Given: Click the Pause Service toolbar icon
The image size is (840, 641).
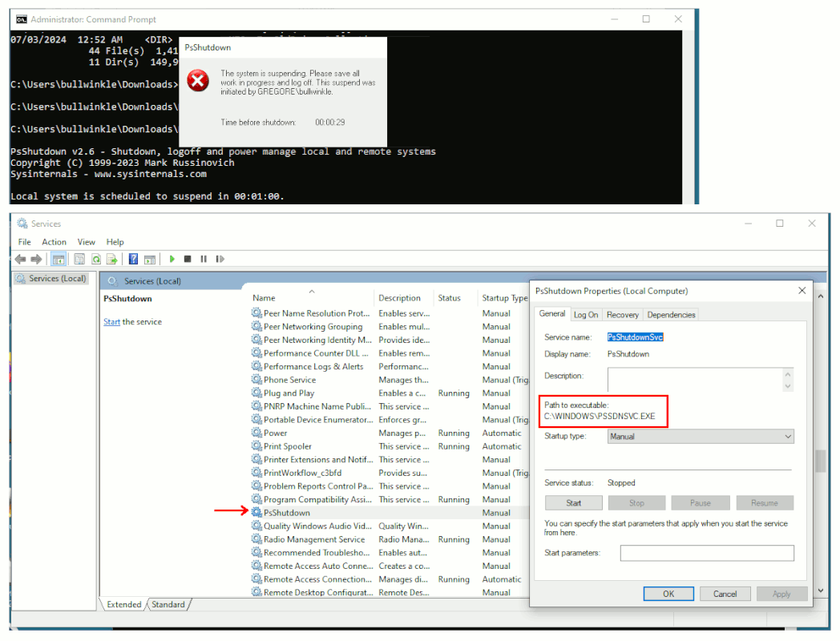Looking at the screenshot, I should coord(204,259).
